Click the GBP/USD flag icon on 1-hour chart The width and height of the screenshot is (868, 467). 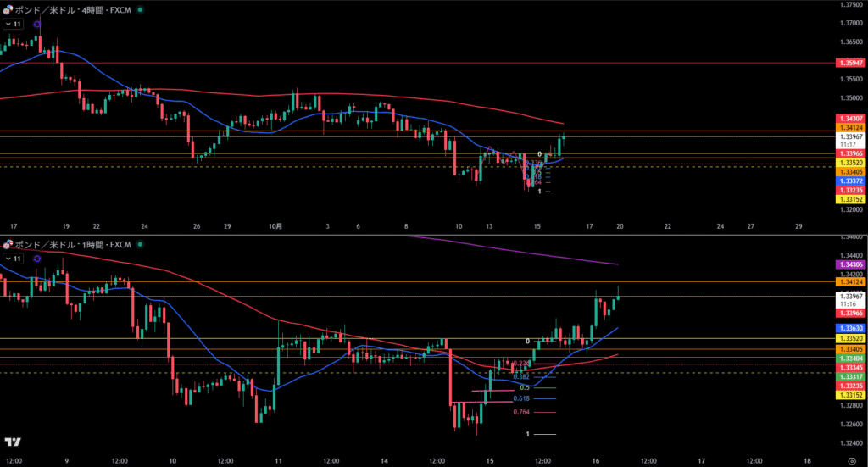click(8, 244)
